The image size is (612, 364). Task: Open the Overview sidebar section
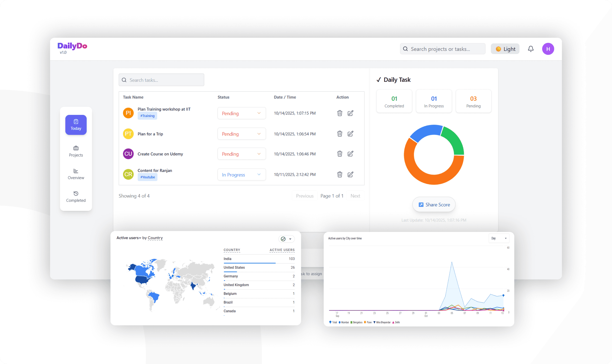tap(76, 174)
